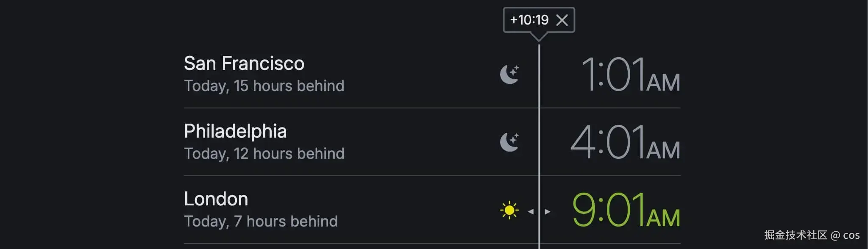The height and width of the screenshot is (249, 868).
Task: Click the downward pointer notch under +10:19
Action: [x=539, y=37]
